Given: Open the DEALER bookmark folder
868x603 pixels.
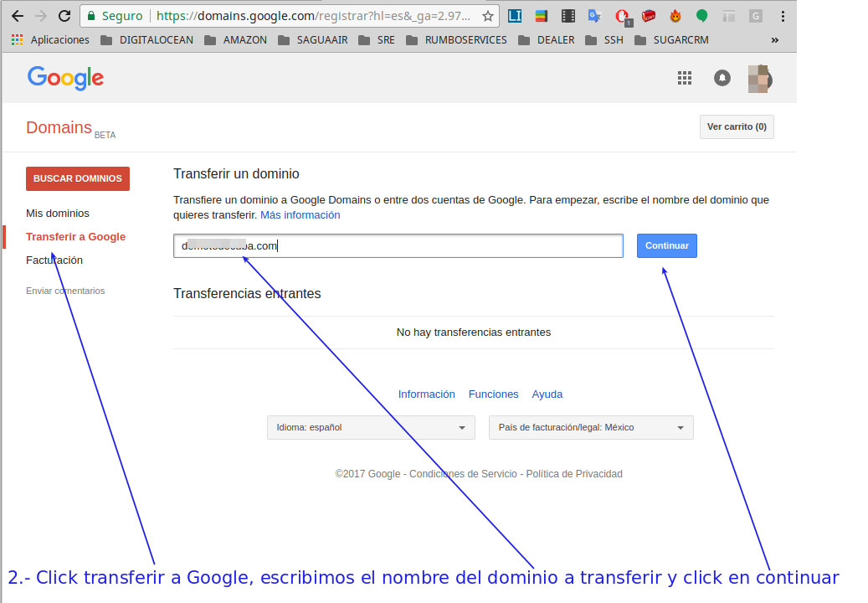Looking at the screenshot, I should [547, 40].
